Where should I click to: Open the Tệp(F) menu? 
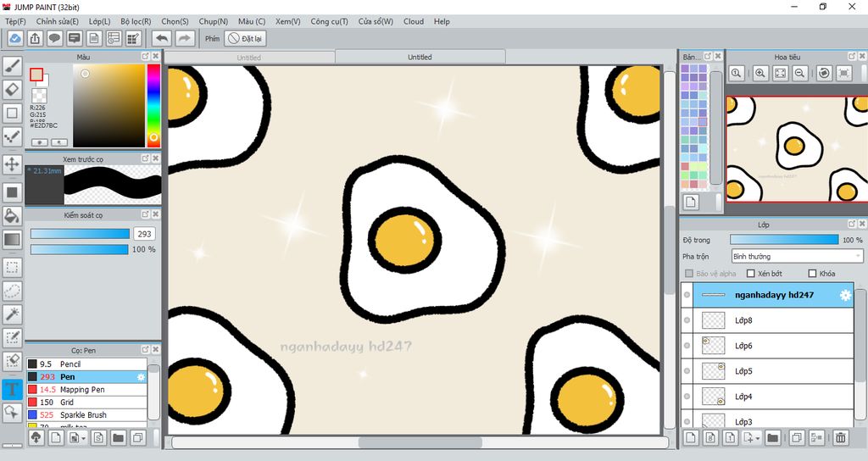tap(15, 21)
